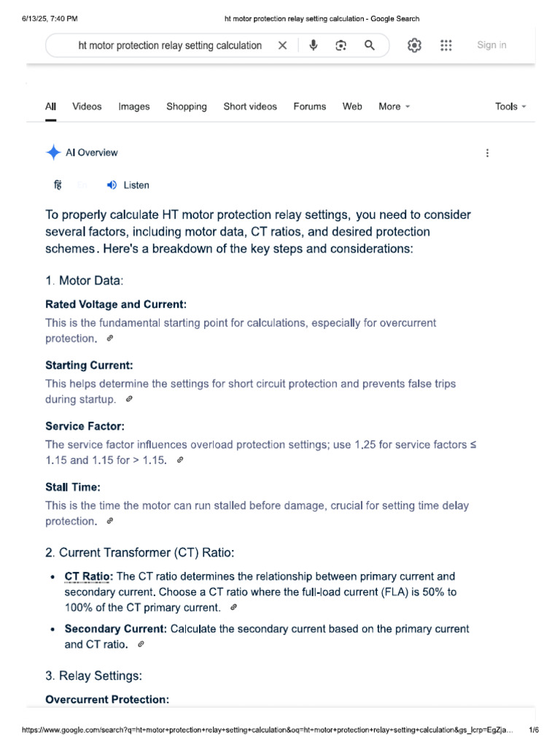Open Google Lens image search icon
The image size is (560, 747).
pos(341,45)
